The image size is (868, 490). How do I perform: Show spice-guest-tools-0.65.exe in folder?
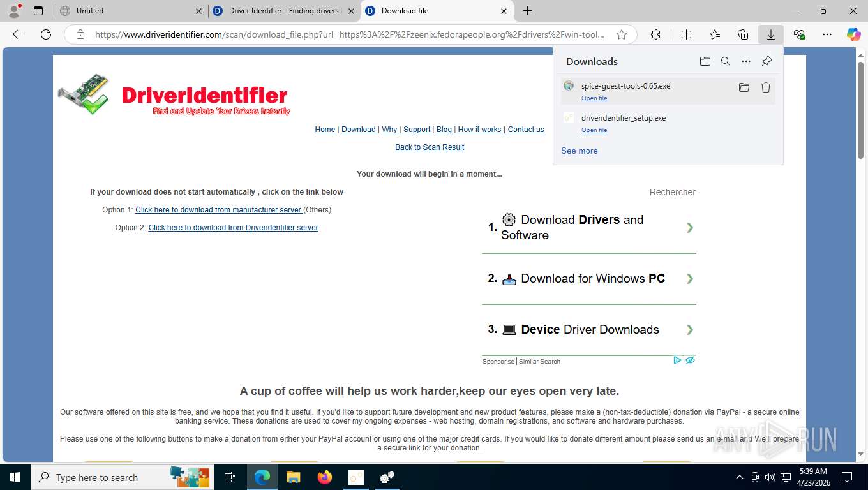(744, 87)
